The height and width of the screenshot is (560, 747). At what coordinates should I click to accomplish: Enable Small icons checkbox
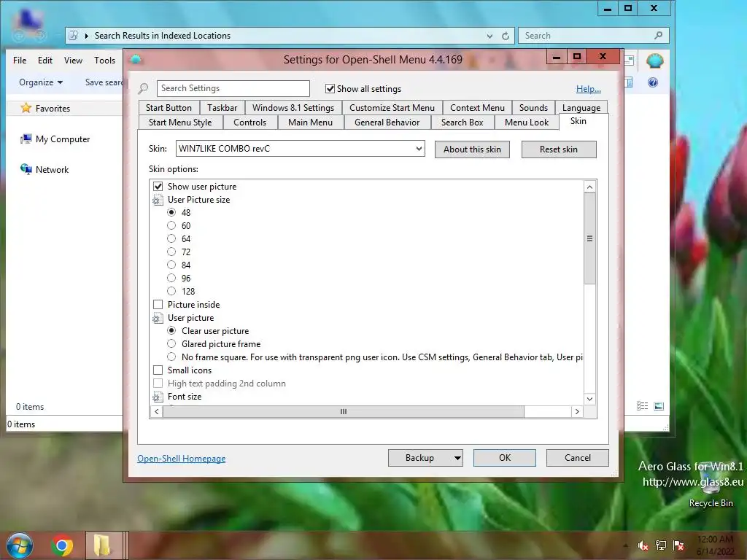pyautogui.click(x=158, y=370)
